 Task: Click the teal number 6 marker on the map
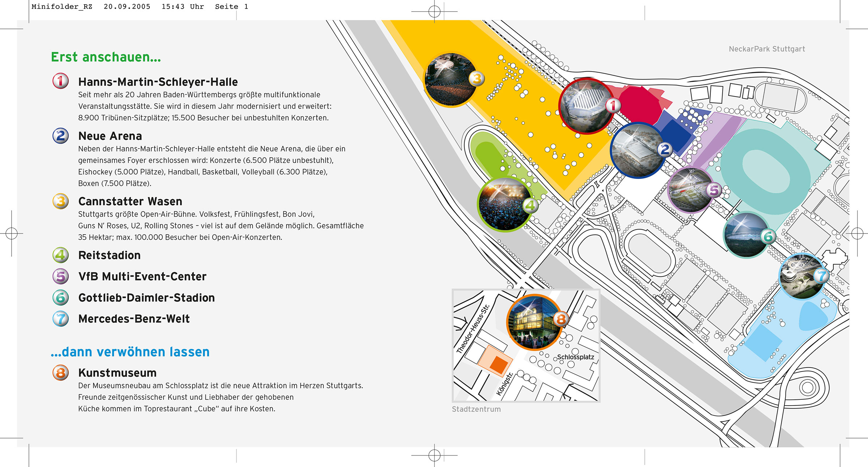(x=768, y=236)
